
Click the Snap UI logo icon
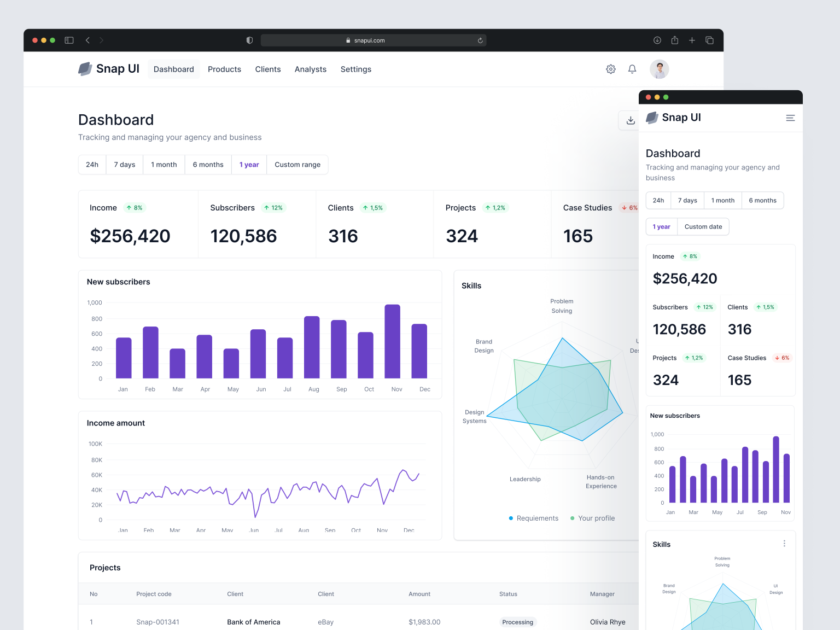85,69
